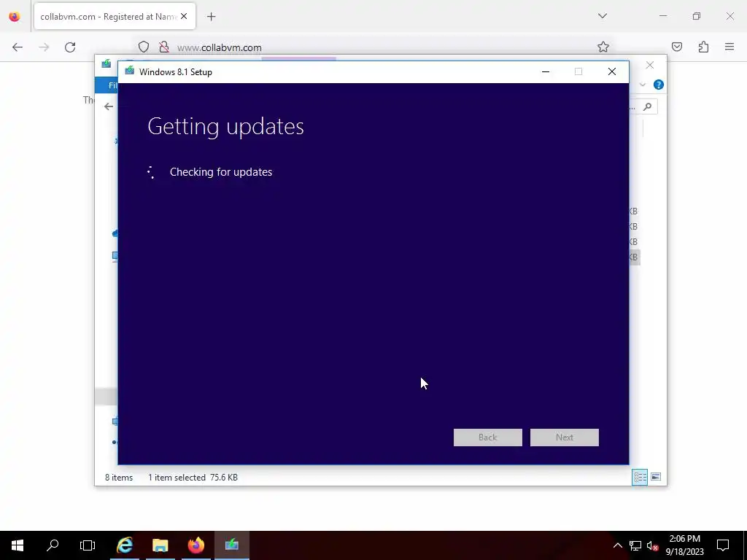
Task: Open the list all tabs dropdown
Action: tap(602, 16)
